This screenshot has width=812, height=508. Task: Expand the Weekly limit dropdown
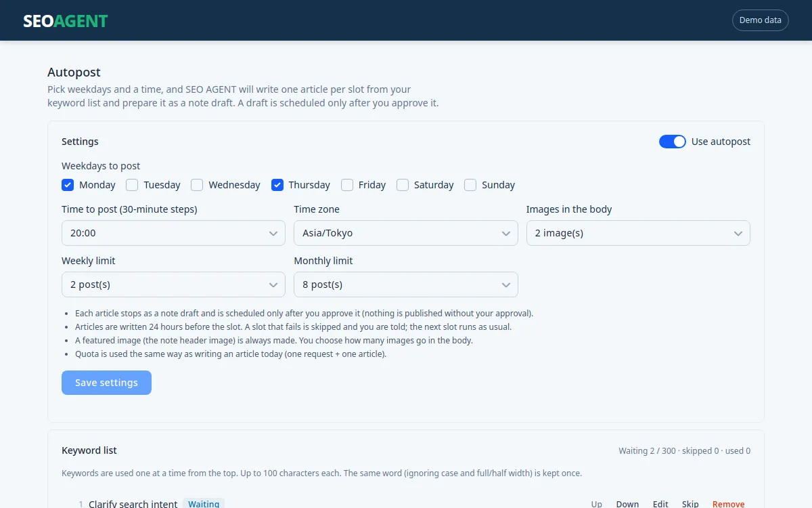click(x=173, y=284)
